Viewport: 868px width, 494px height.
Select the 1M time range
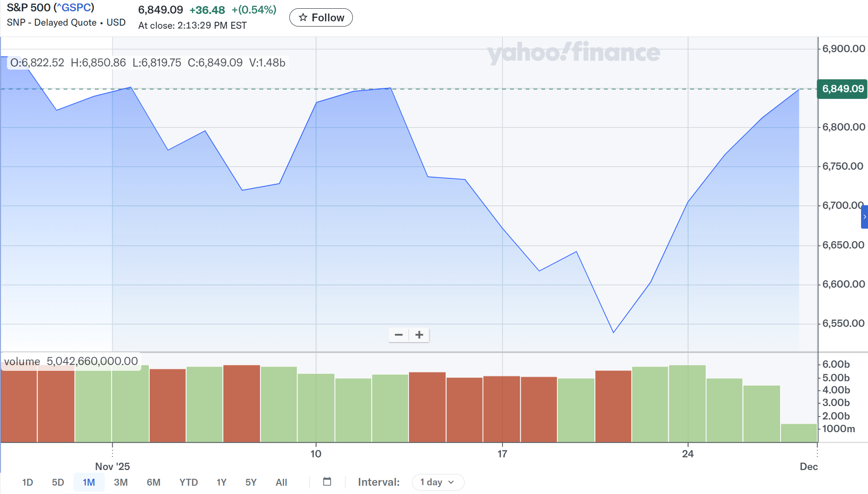coord(89,482)
